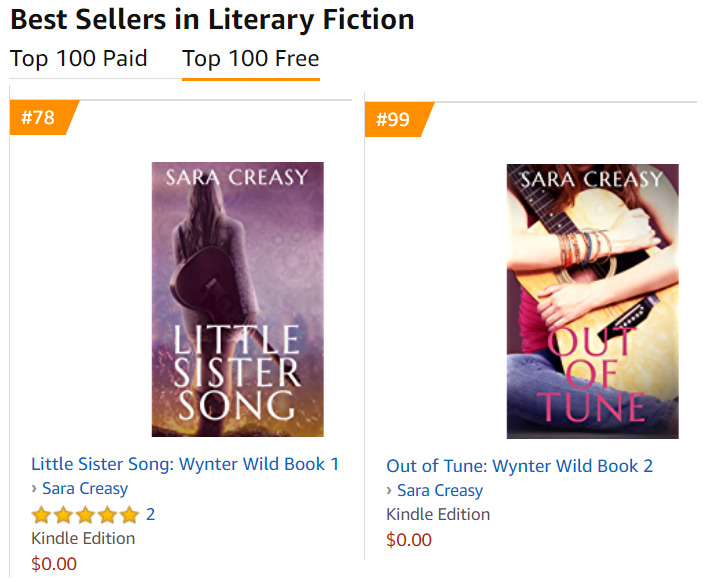Click the chevron before Sara Creasy under Out of Tune
Screen dimensions: 707x582
(x=390, y=491)
